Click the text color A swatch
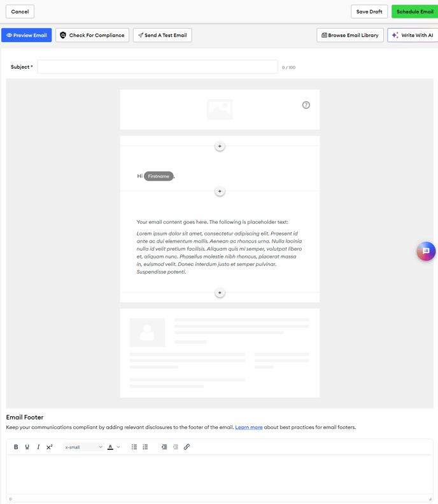 110,447
